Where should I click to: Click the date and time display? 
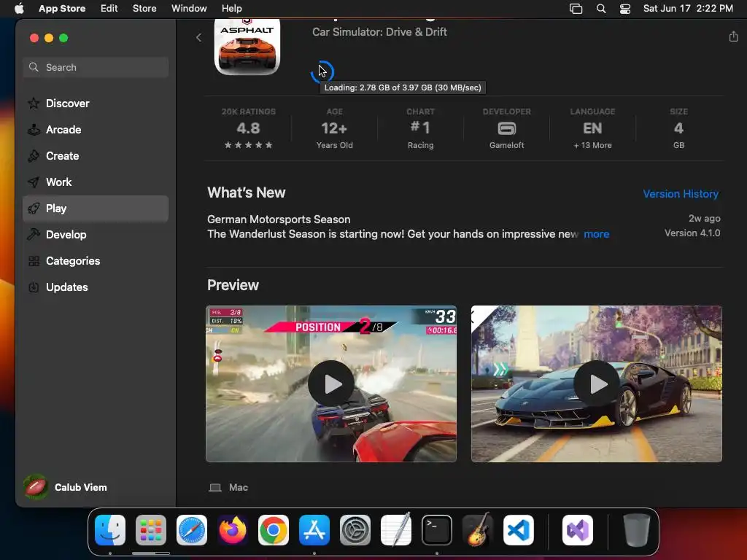[x=688, y=9]
